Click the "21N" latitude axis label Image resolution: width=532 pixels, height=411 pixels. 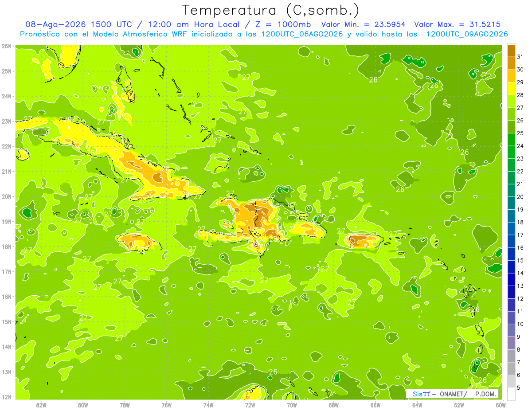[x=7, y=172]
